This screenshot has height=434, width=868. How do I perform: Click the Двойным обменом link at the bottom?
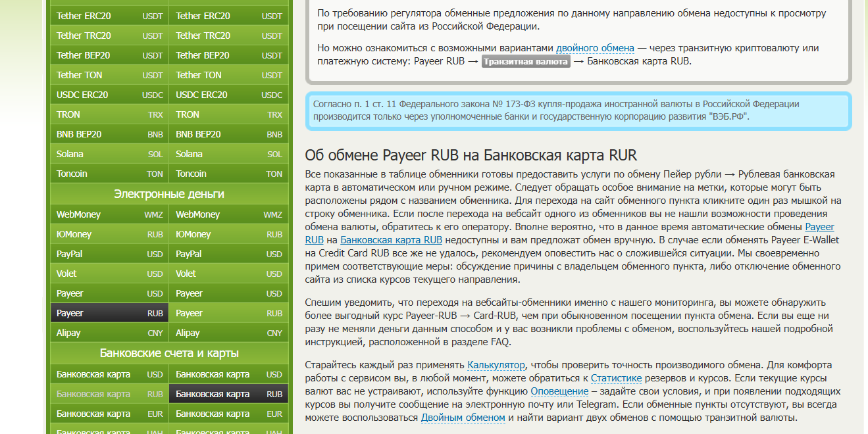click(x=463, y=418)
